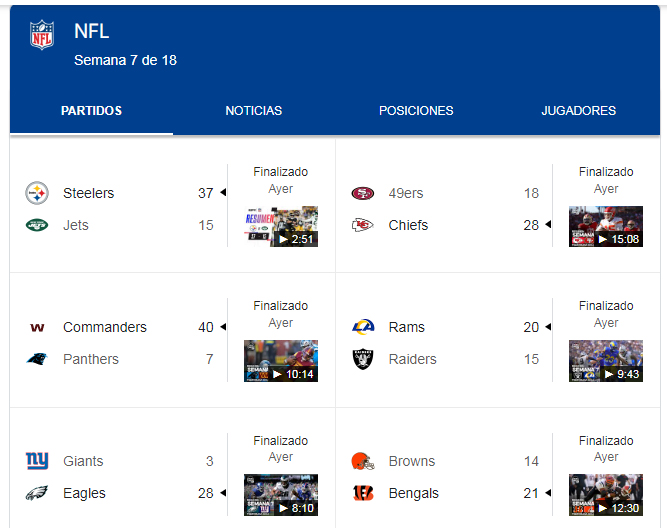
Task: Click the Bengals B logo
Action: coord(363,493)
